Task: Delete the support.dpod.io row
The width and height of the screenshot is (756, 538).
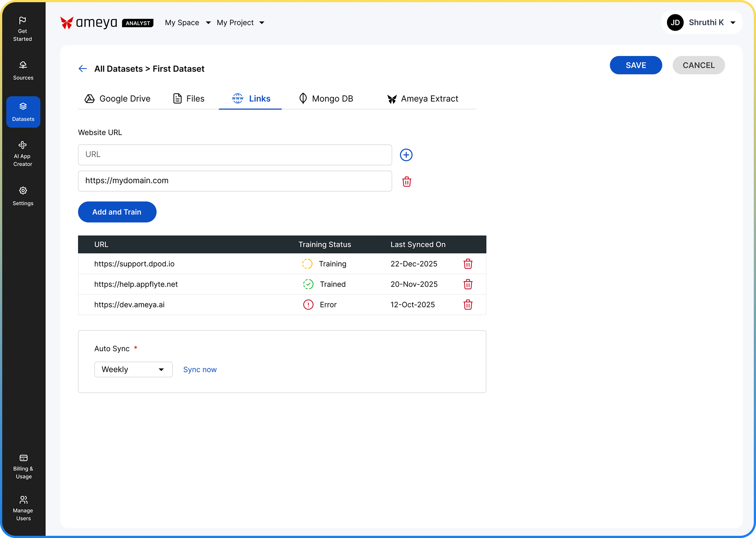Action: pos(467,264)
